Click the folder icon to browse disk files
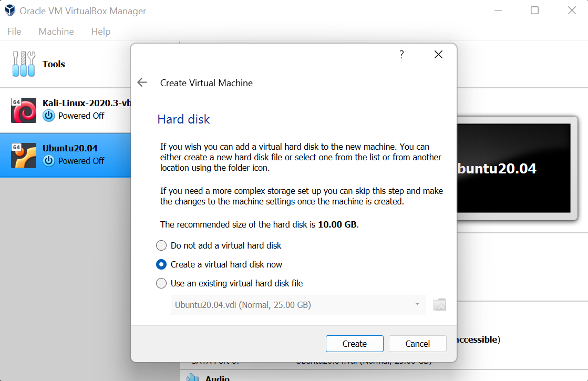Viewport: 588px width, 381px height. (x=440, y=304)
